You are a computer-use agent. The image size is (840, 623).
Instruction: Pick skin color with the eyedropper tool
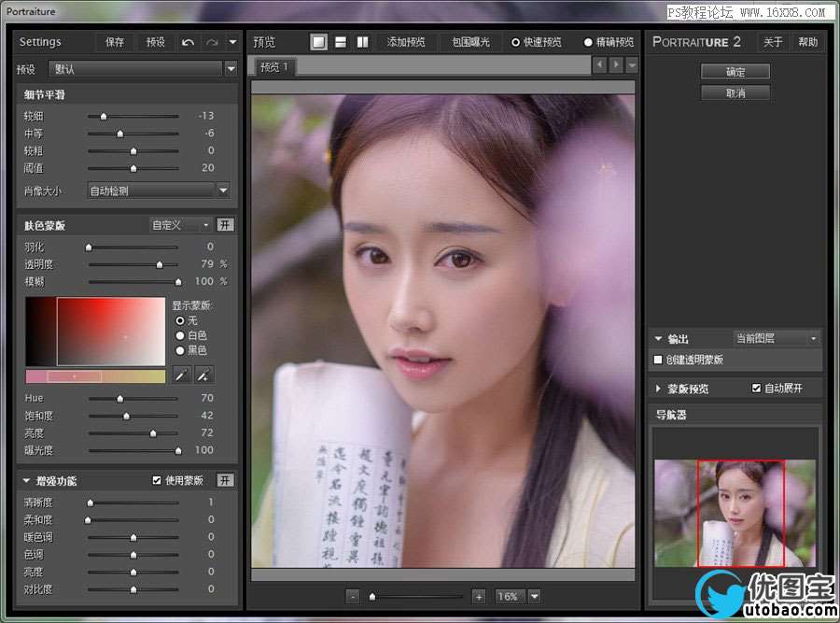pyautogui.click(x=181, y=375)
